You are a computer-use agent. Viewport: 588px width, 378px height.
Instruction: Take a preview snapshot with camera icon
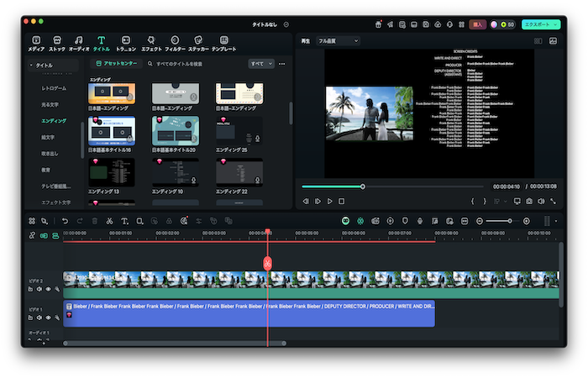[529, 202]
